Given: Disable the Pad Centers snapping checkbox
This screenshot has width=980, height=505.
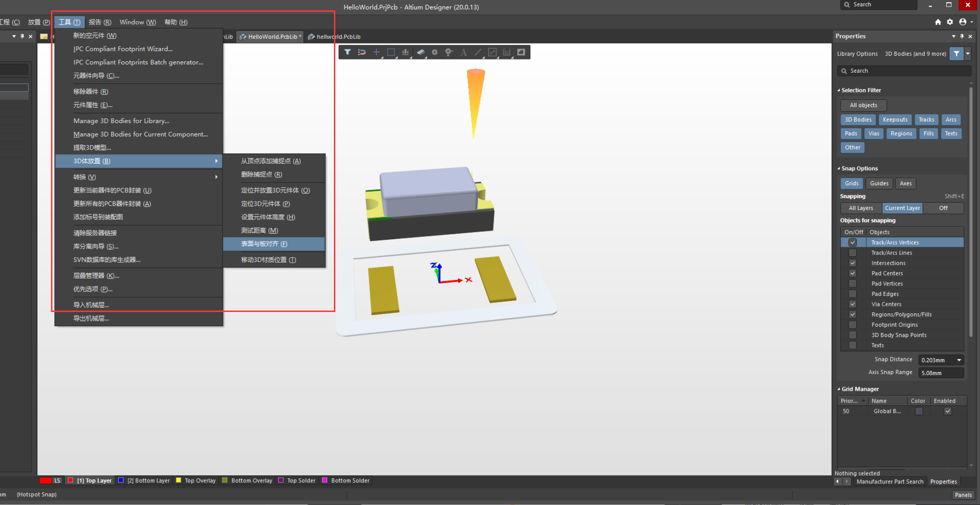Looking at the screenshot, I should (852, 273).
